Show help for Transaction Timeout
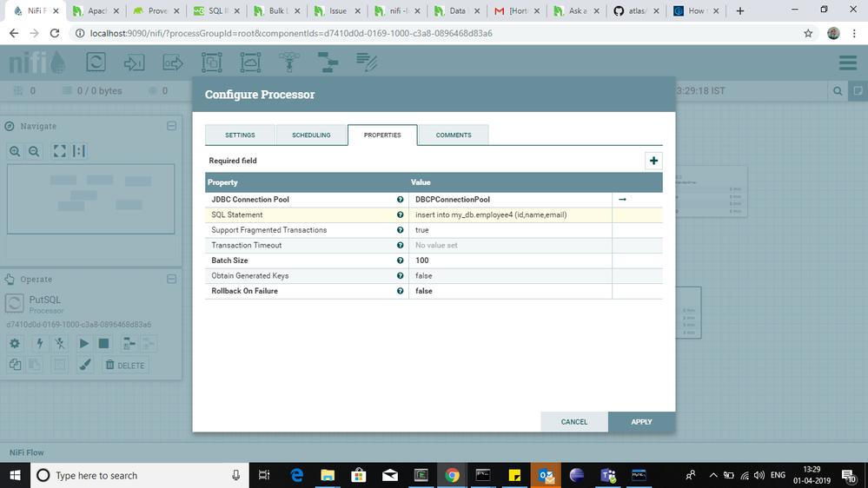The height and width of the screenshot is (488, 868). [x=400, y=245]
